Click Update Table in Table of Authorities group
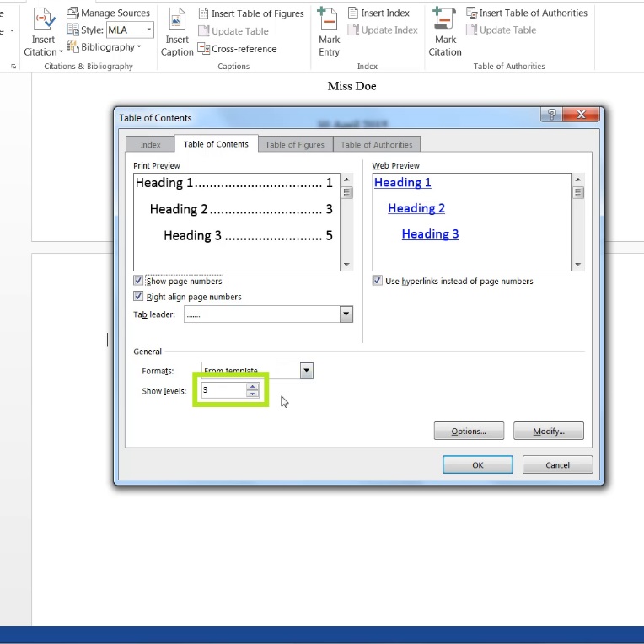The width and height of the screenshot is (644, 644). 501,30
